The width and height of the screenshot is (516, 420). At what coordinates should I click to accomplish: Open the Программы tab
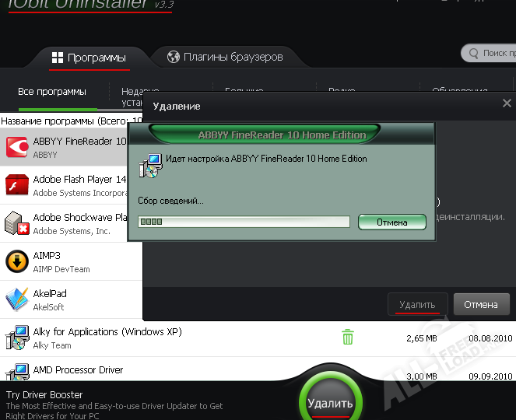[x=89, y=58]
